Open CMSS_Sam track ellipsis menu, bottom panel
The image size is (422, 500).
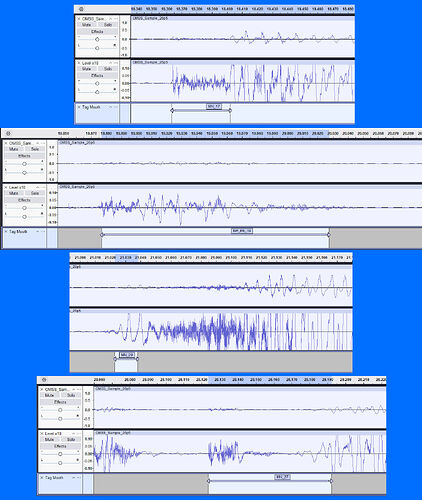pos(79,389)
